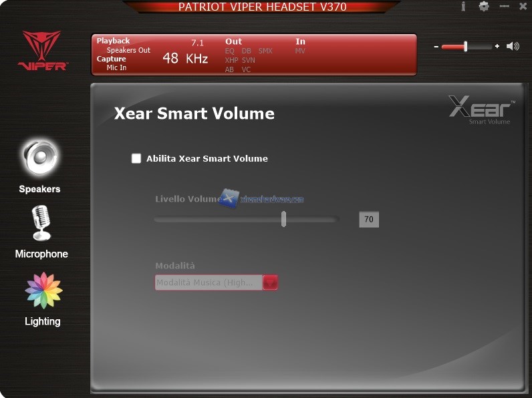The height and width of the screenshot is (398, 532).
Task: Open the Modalità Musica combo box
Action: [x=208, y=282]
